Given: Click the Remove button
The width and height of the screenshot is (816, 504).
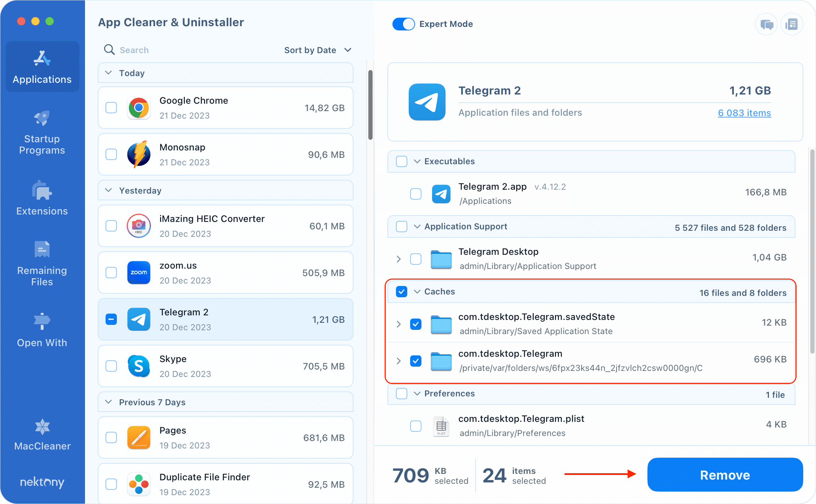Looking at the screenshot, I should pos(725,475).
